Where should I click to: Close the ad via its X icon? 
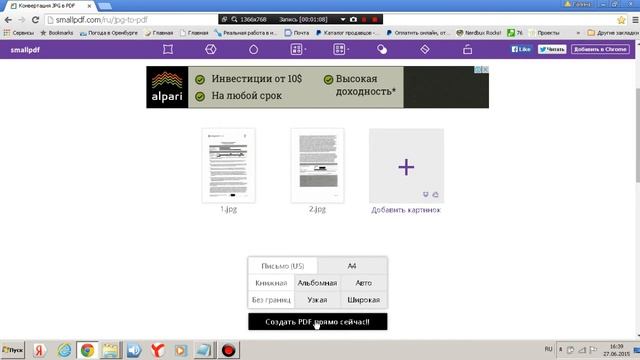point(485,69)
